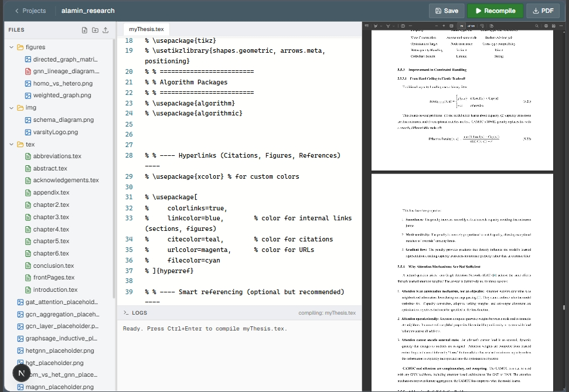Rotate the PDF page using rotate icon
The height and width of the screenshot is (392, 569).
(482, 26)
